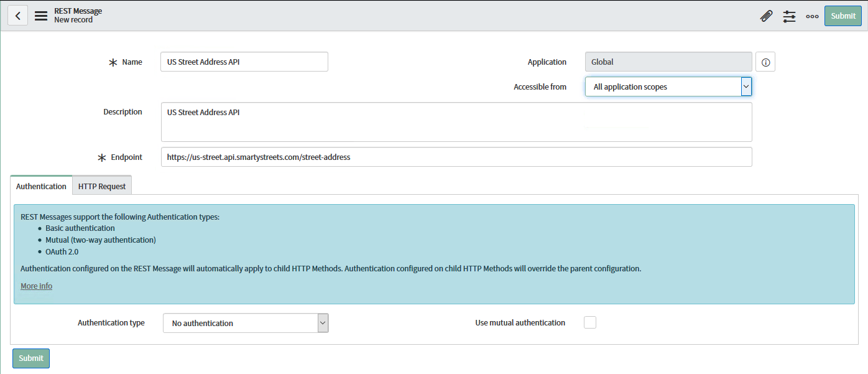Select the Authentication tab
Viewport: 868px width, 374px height.
(x=40, y=185)
